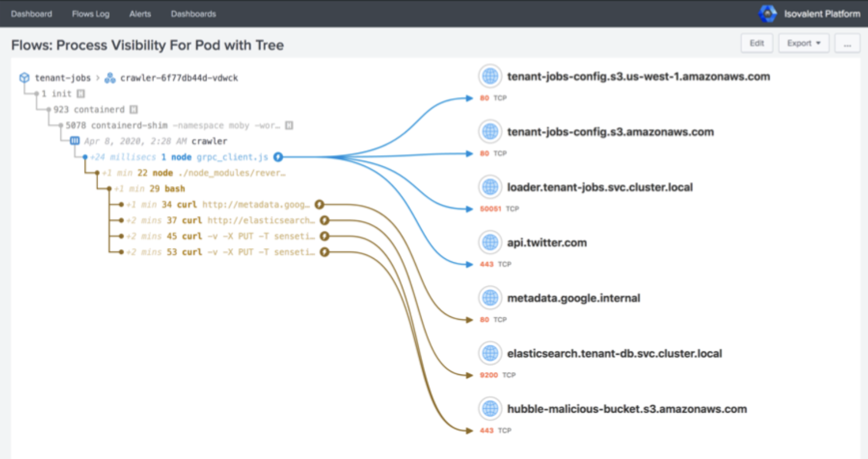This screenshot has width=868, height=459.
Task: Toggle the square box beside init process
Action: coord(81,94)
